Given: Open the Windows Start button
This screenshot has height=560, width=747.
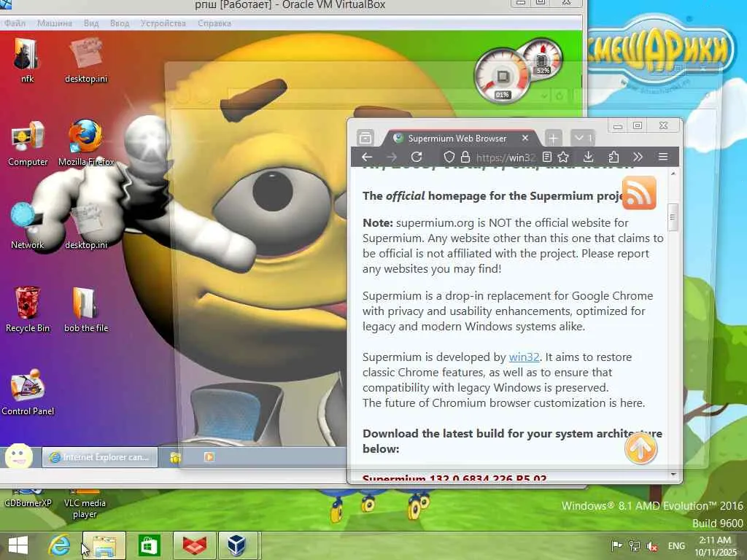Looking at the screenshot, I should tap(18, 545).
